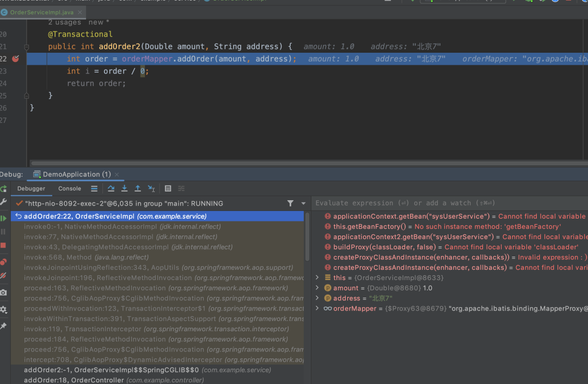Screen dimensions: 588x384
Task: Toggle the frames filter funnel icon
Action: [290, 203]
